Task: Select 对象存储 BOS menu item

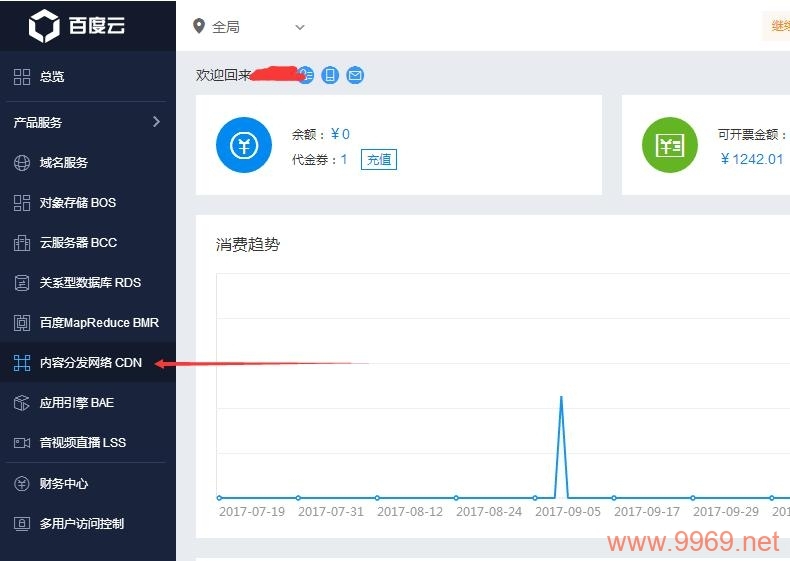Action: point(88,203)
